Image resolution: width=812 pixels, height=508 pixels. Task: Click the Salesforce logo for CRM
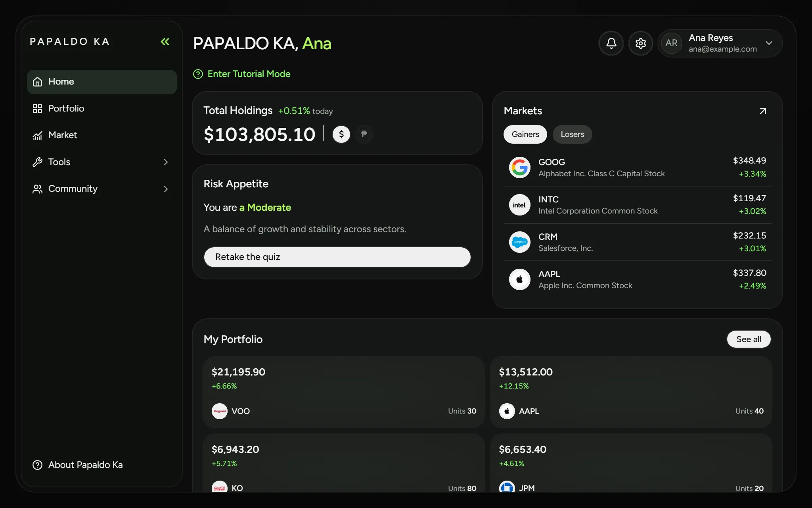[519, 242]
